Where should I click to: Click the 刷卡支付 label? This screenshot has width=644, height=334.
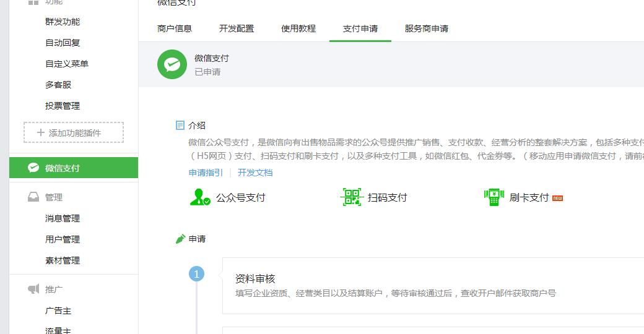coord(529,198)
